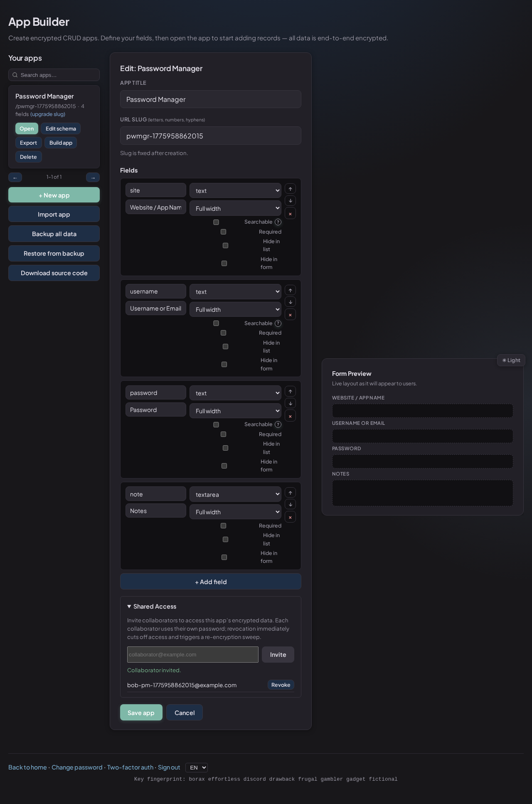532x804 pixels.
Task: Open the EN language selector
Action: tap(196, 767)
